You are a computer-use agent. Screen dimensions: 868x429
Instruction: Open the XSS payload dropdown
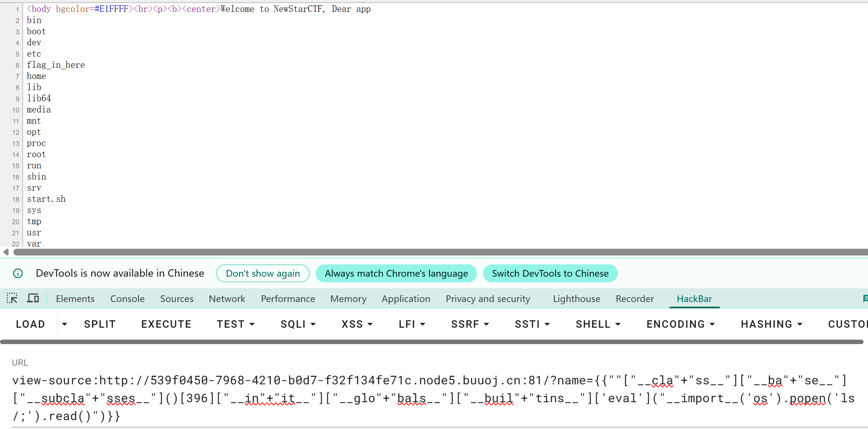357,324
